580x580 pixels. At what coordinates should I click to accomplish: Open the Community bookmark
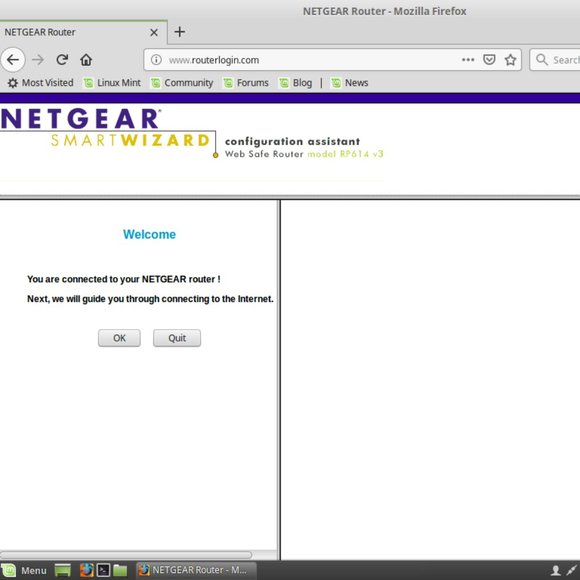pyautogui.click(x=182, y=83)
